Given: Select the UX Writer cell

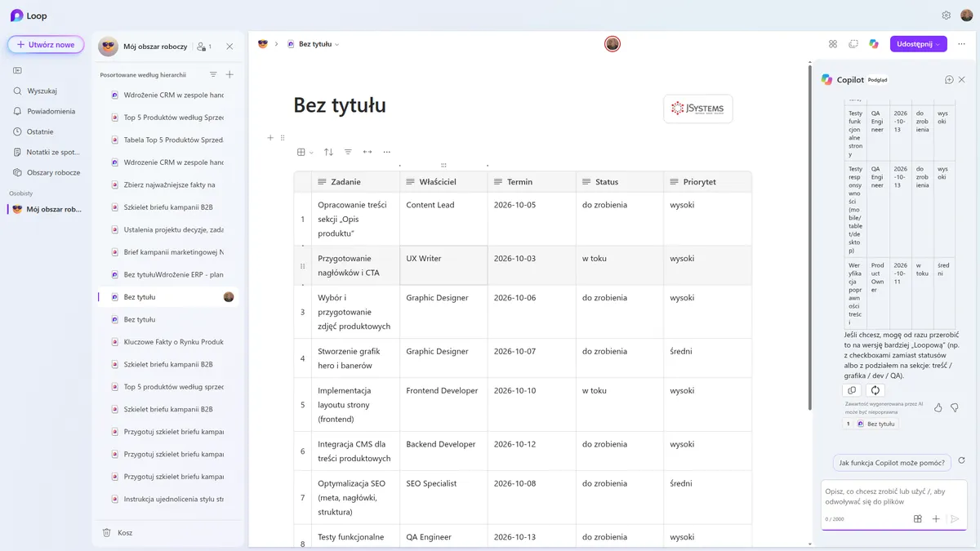Looking at the screenshot, I should pyautogui.click(x=443, y=265).
